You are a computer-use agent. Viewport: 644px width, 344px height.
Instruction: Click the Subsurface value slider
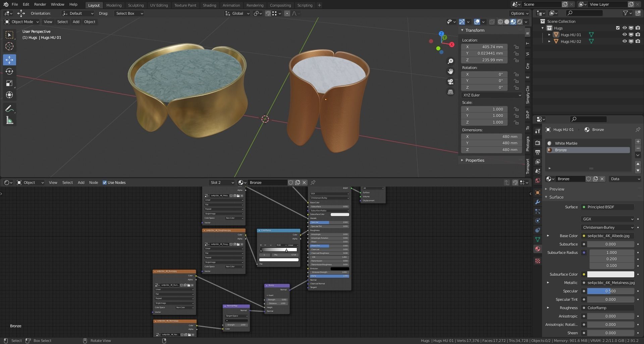610,244
